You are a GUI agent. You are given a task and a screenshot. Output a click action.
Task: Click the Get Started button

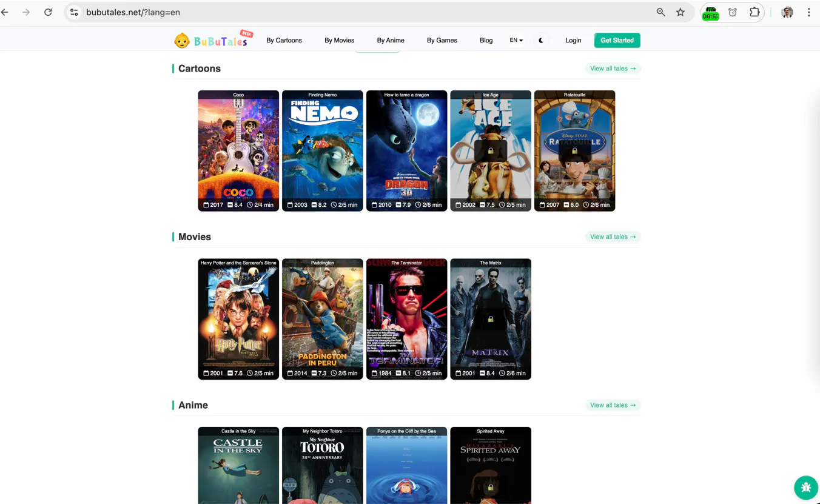tap(617, 40)
